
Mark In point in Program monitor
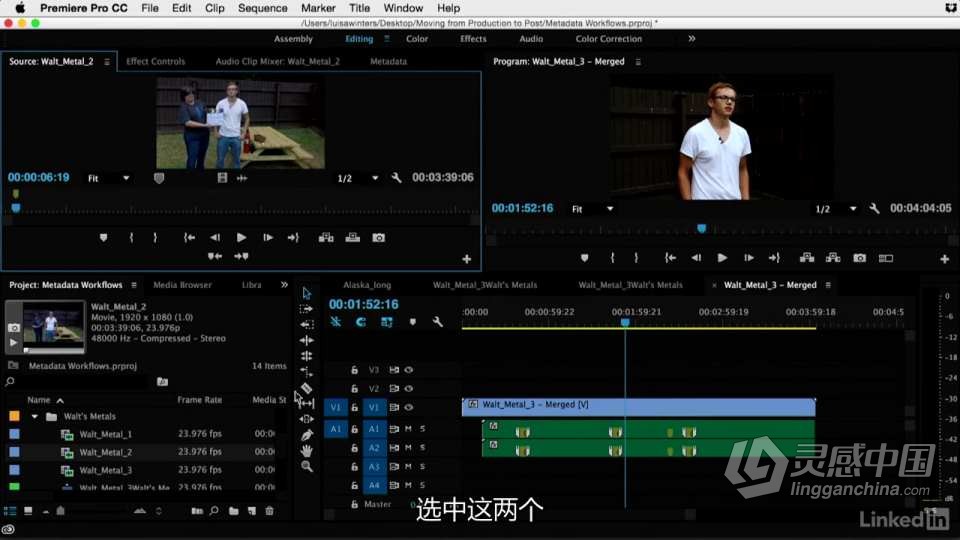click(612, 258)
